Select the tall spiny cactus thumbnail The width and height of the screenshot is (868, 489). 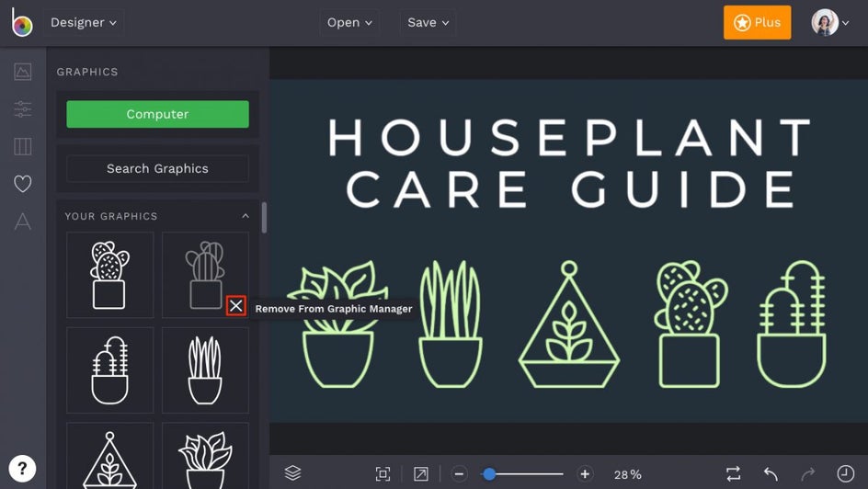[110, 370]
